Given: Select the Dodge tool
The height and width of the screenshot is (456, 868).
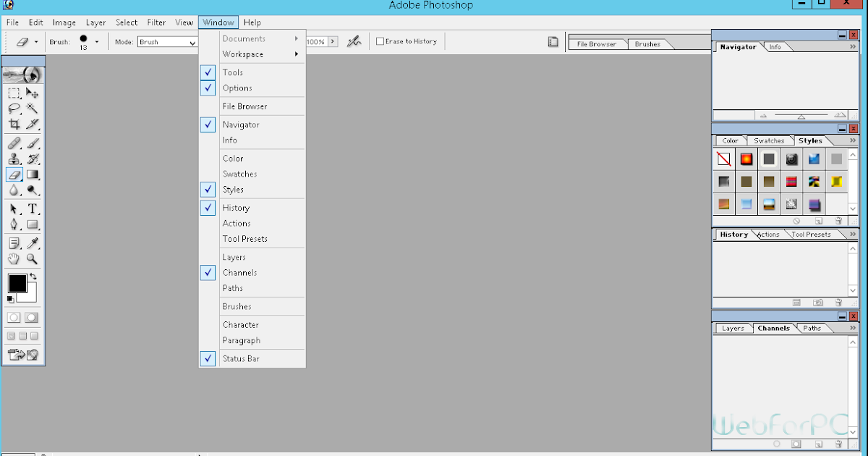Looking at the screenshot, I should 33,190.
